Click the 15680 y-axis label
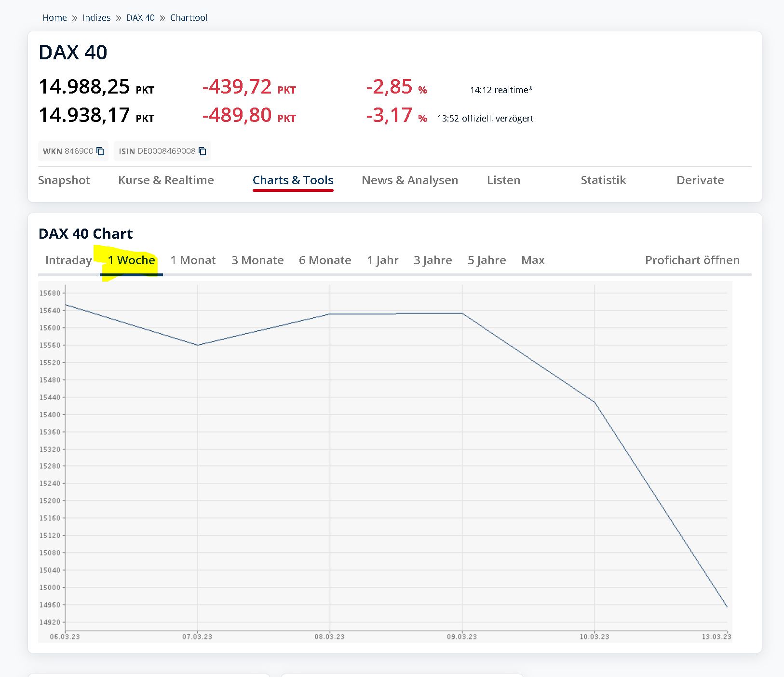 [50, 293]
